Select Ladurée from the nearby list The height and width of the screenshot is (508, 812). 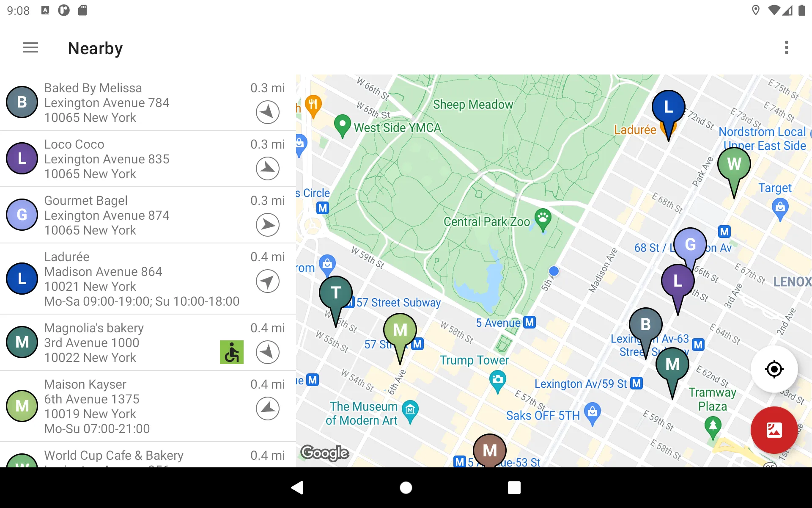(148, 279)
